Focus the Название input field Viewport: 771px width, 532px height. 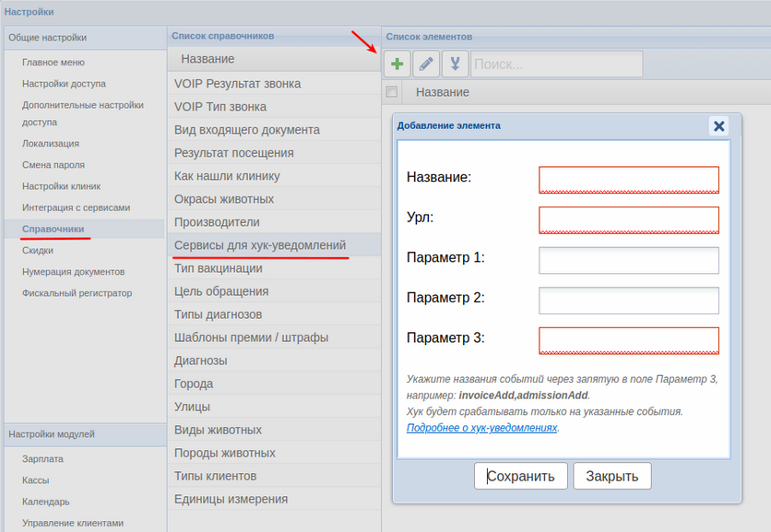tap(628, 180)
